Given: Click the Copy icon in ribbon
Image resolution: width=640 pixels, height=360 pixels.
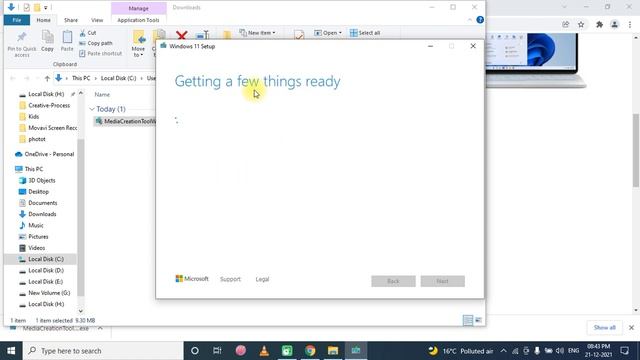Looking at the screenshot, I should [x=47, y=37].
